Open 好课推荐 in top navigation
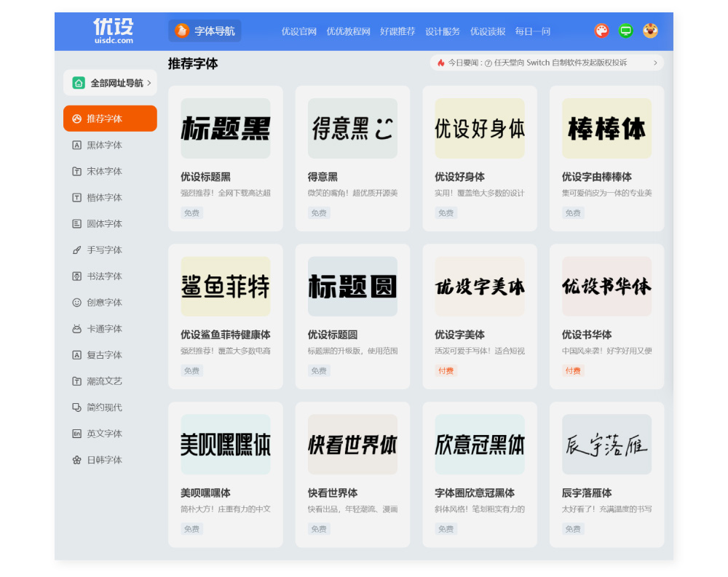 [397, 31]
